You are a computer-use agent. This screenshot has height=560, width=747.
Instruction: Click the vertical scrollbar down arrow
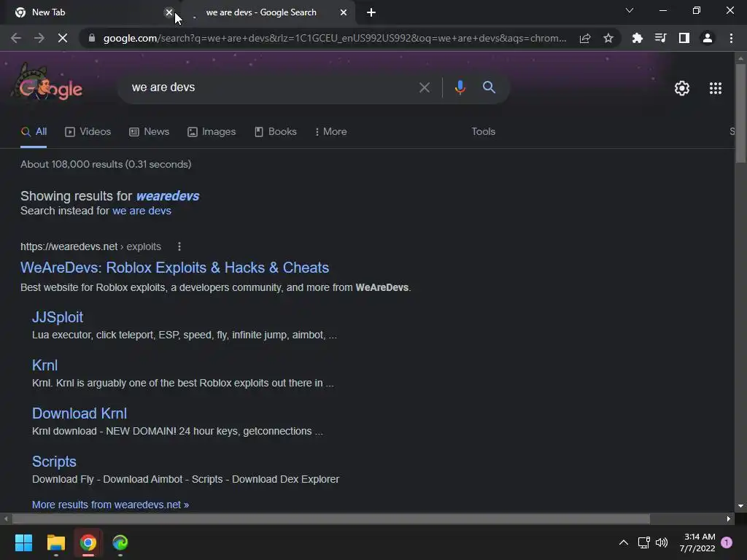pyautogui.click(x=740, y=506)
